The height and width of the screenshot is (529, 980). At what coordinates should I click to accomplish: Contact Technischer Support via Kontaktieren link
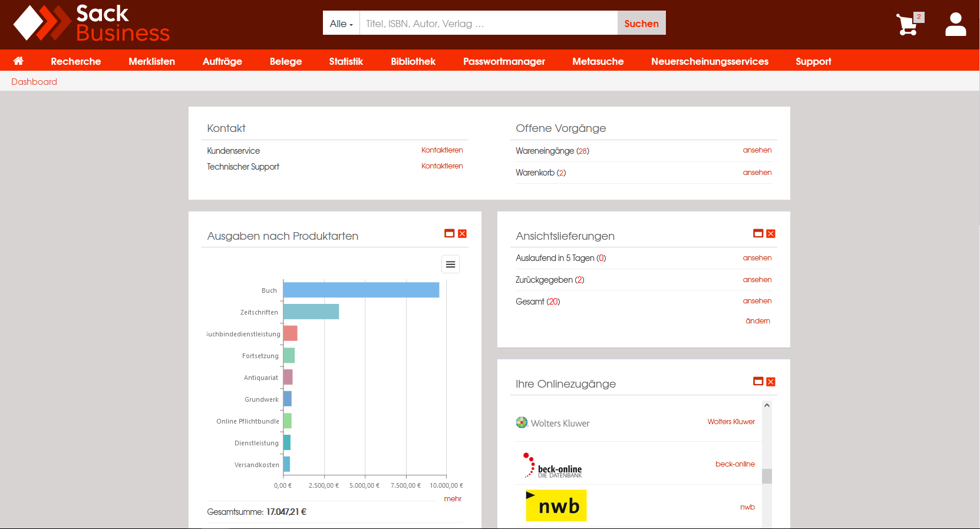[x=442, y=166]
